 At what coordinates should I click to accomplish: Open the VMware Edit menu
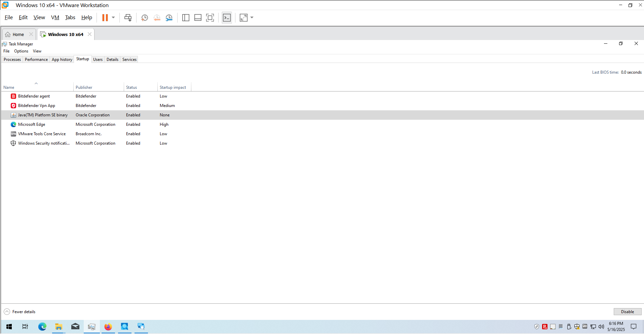[x=23, y=17]
